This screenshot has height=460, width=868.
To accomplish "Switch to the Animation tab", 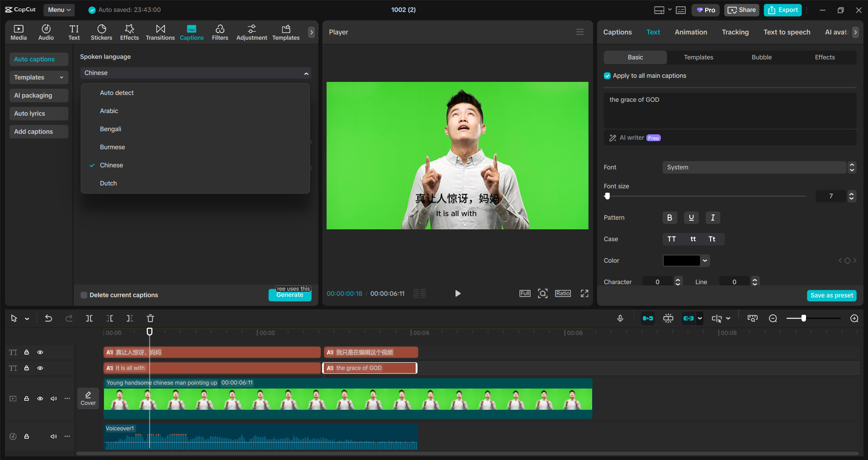I will pyautogui.click(x=690, y=32).
